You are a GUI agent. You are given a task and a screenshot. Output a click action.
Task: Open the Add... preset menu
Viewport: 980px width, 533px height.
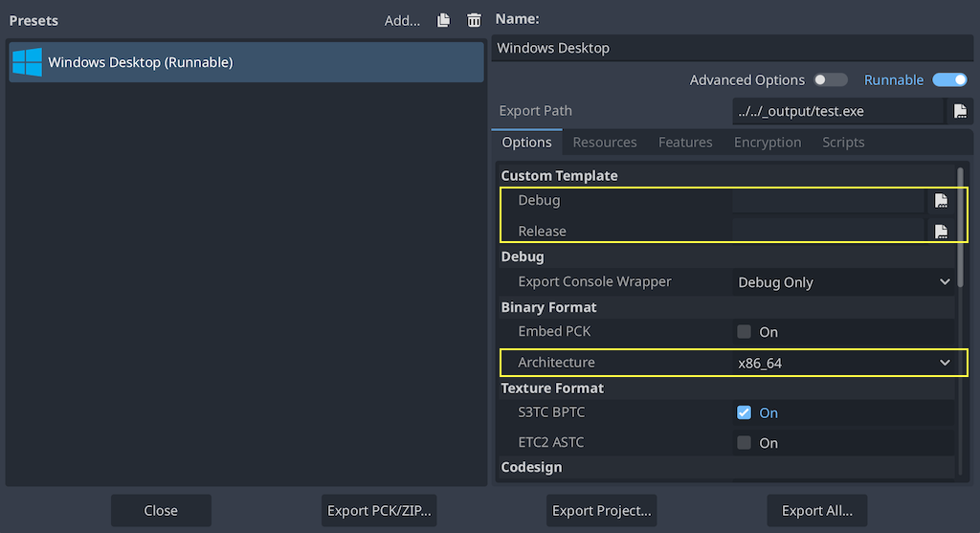[x=402, y=20]
